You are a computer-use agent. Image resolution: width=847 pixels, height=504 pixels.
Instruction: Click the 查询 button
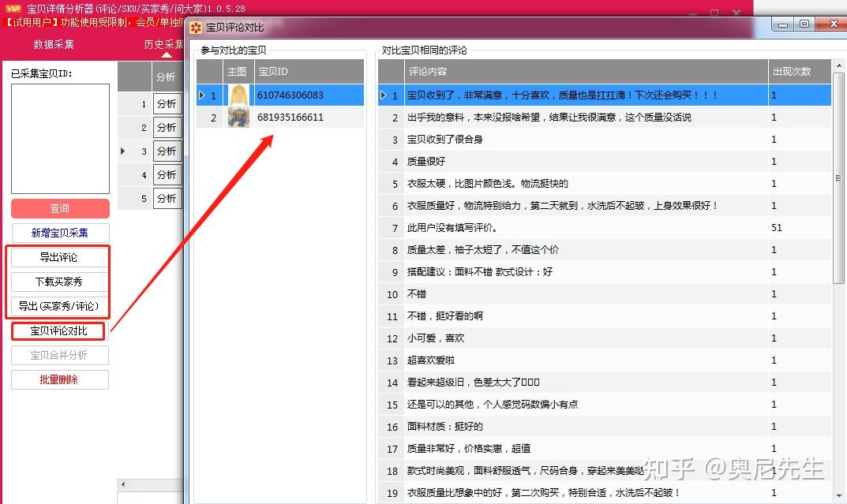pos(60,208)
